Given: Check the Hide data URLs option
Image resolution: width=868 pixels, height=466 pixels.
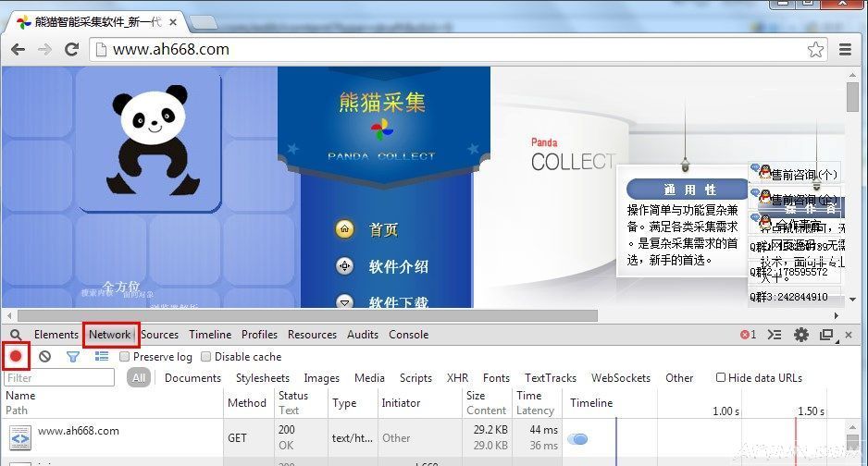Looking at the screenshot, I should point(721,377).
